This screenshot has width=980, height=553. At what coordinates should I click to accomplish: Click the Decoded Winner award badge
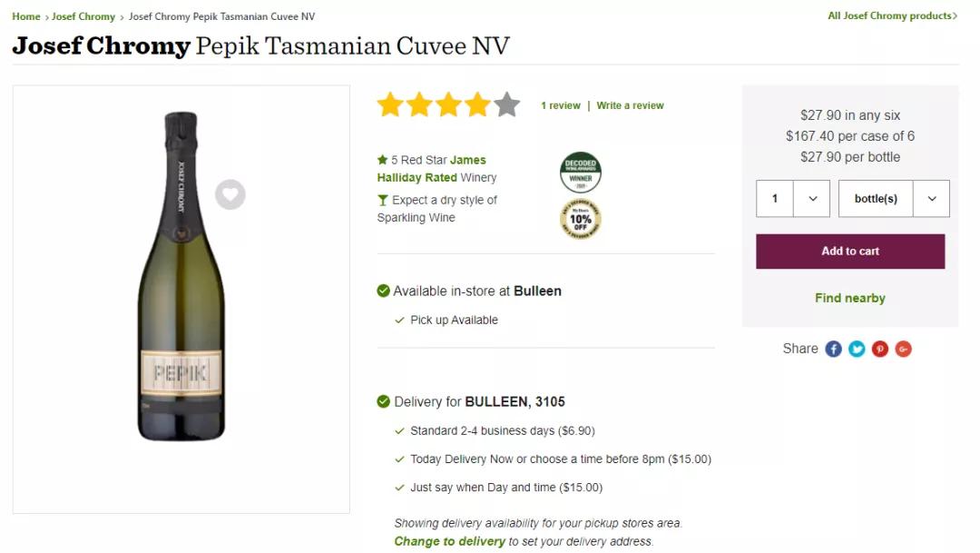click(580, 173)
